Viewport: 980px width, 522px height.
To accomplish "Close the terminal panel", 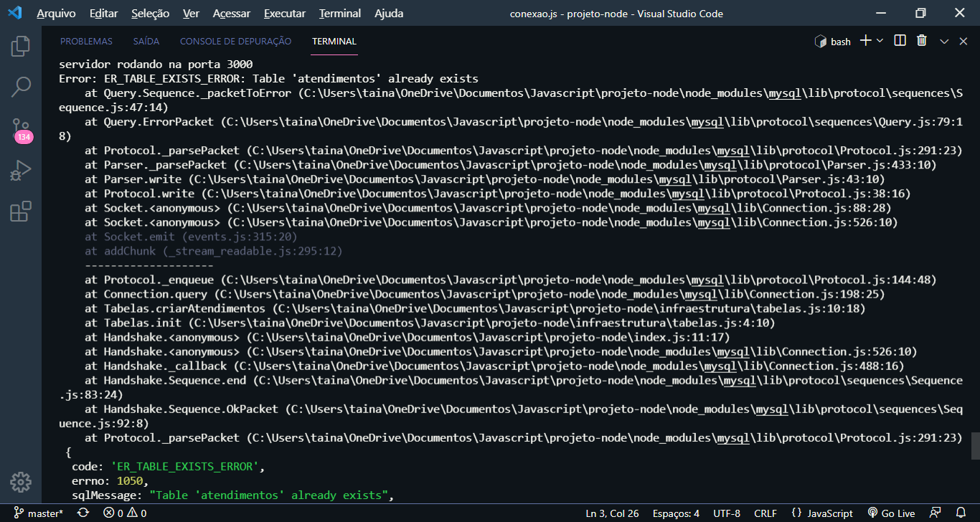I will (963, 42).
